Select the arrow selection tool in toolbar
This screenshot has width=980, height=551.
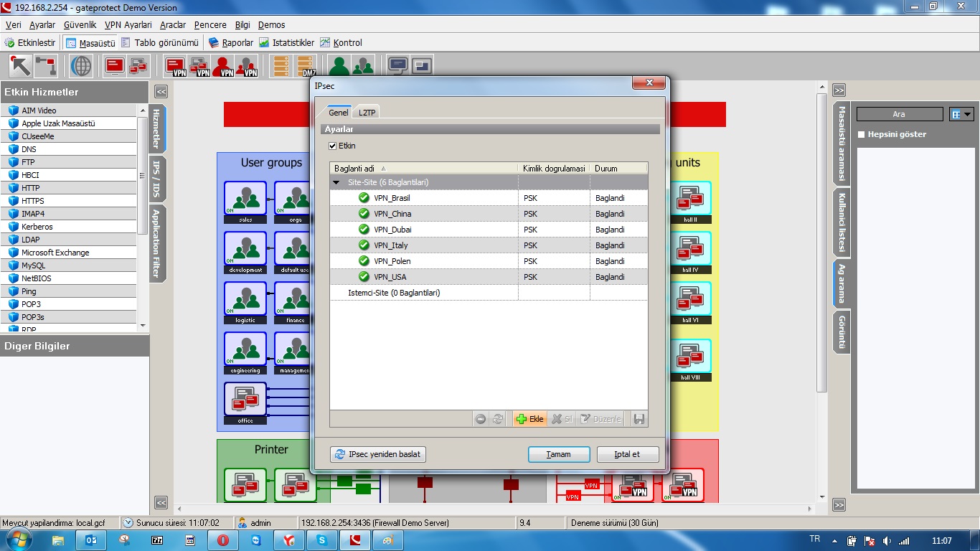coord(20,66)
